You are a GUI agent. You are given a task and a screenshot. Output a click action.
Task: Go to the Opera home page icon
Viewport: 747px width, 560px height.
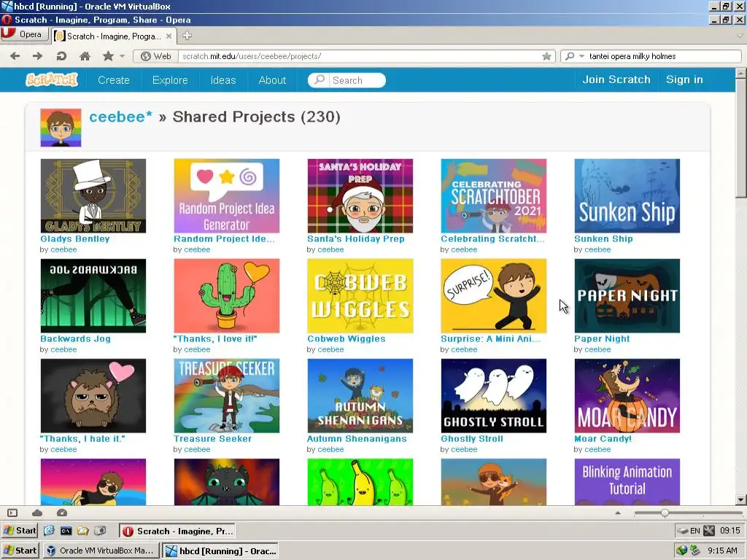[x=85, y=56]
